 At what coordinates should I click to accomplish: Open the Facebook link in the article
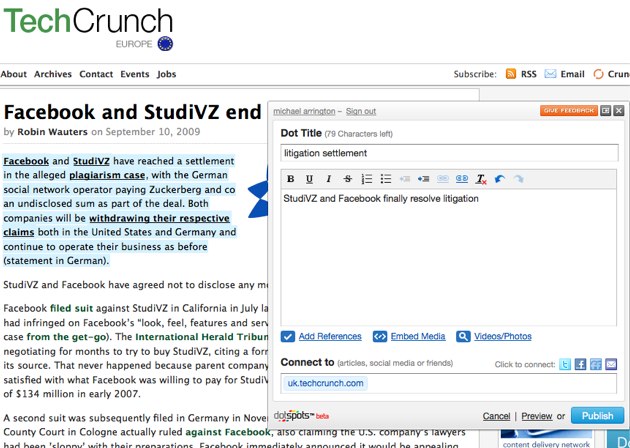coord(26,161)
